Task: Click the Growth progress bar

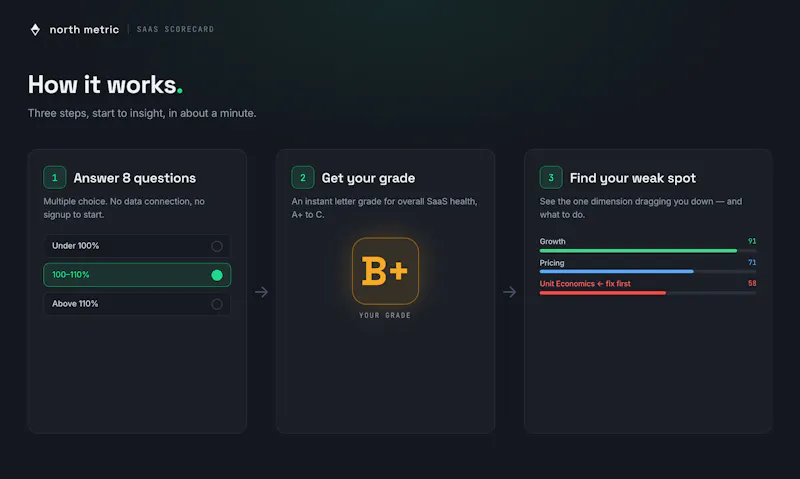Action: click(x=648, y=251)
